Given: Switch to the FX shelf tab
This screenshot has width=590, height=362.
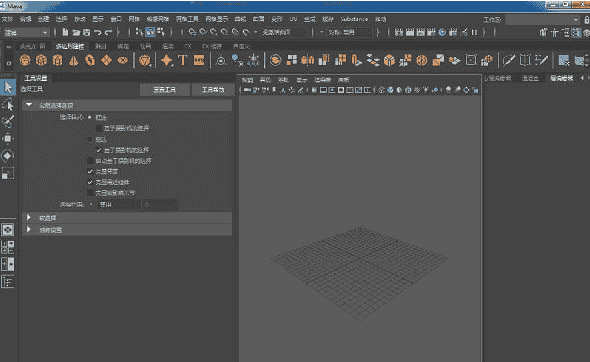Looking at the screenshot, I should (188, 46).
